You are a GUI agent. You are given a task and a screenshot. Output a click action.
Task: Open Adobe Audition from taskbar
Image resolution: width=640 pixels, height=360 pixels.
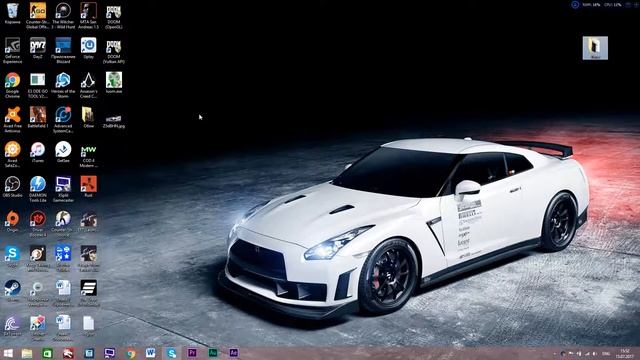point(213,353)
